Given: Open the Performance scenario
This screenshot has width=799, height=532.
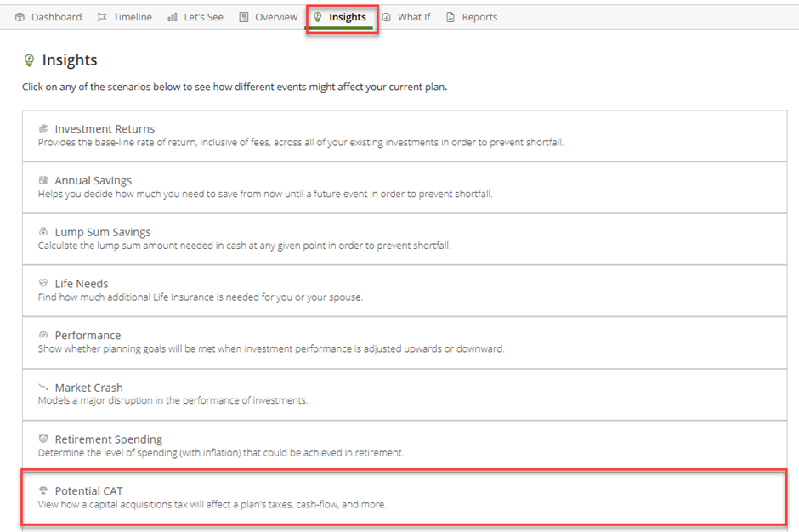Looking at the screenshot, I should click(x=405, y=342).
